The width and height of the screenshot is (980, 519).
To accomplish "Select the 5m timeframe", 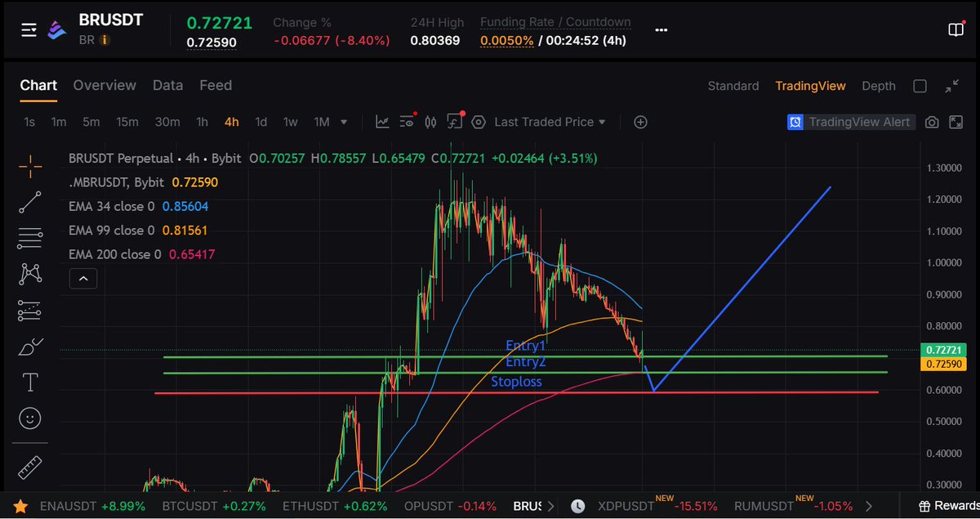I will (91, 122).
